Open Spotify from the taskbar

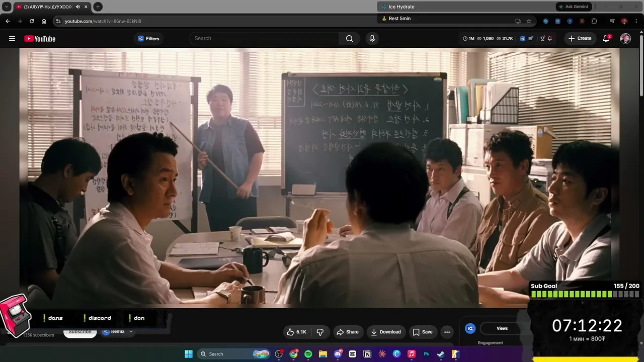tap(308, 354)
